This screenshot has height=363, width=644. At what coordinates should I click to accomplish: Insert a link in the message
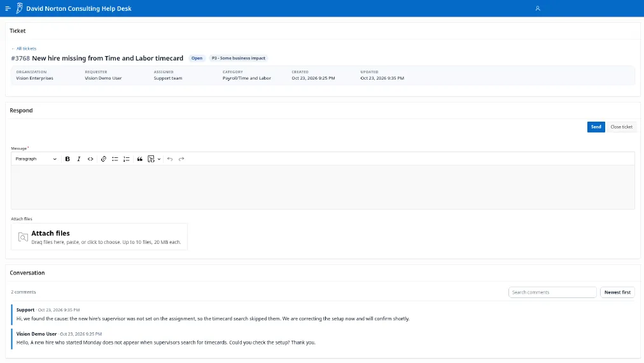[x=104, y=159]
